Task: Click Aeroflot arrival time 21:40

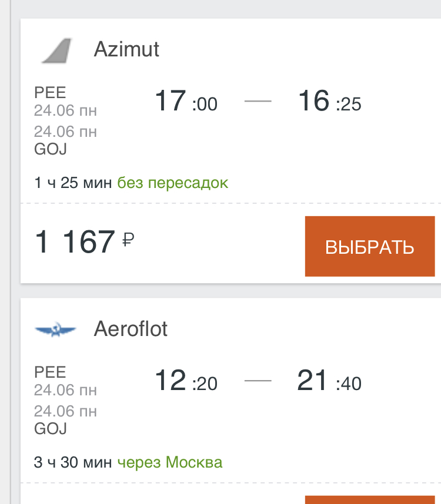Action: (x=329, y=381)
